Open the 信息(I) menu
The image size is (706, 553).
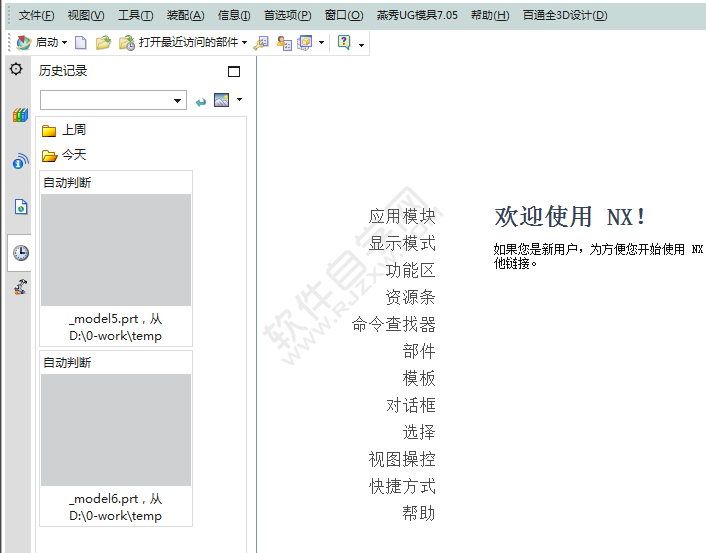[234, 15]
